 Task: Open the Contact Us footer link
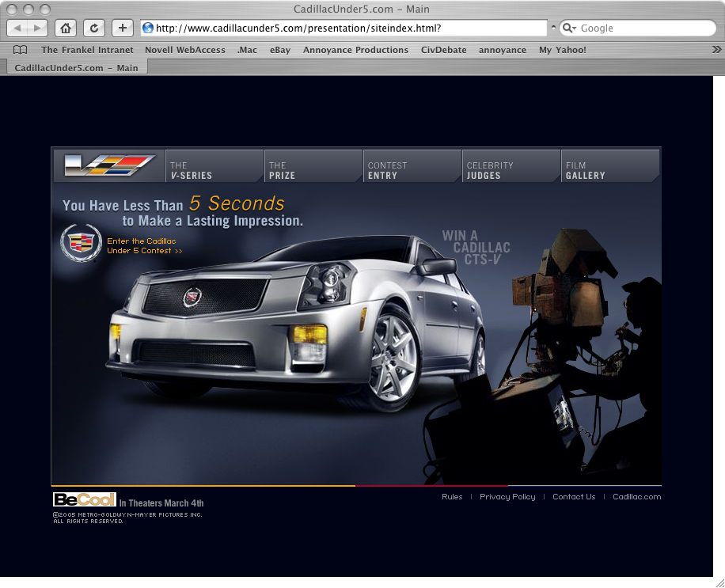(574, 496)
